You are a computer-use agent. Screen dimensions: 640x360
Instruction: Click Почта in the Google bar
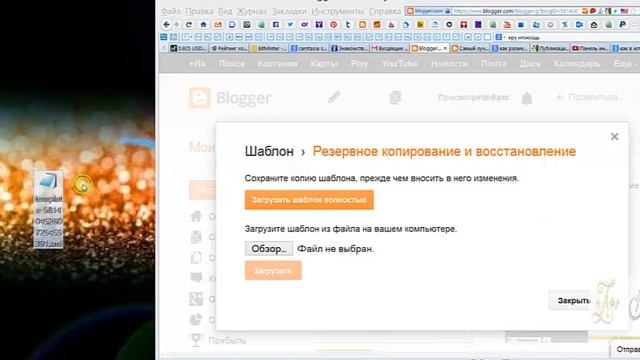[493, 64]
